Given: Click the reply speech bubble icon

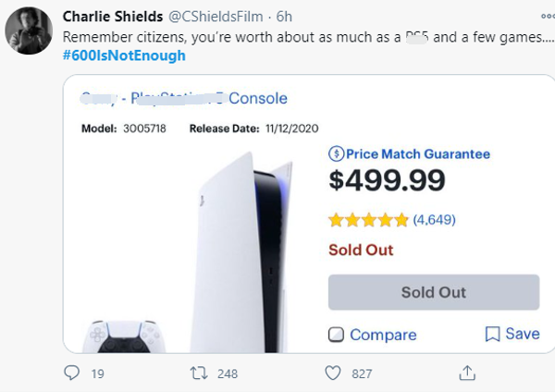Looking at the screenshot, I should 72,373.
